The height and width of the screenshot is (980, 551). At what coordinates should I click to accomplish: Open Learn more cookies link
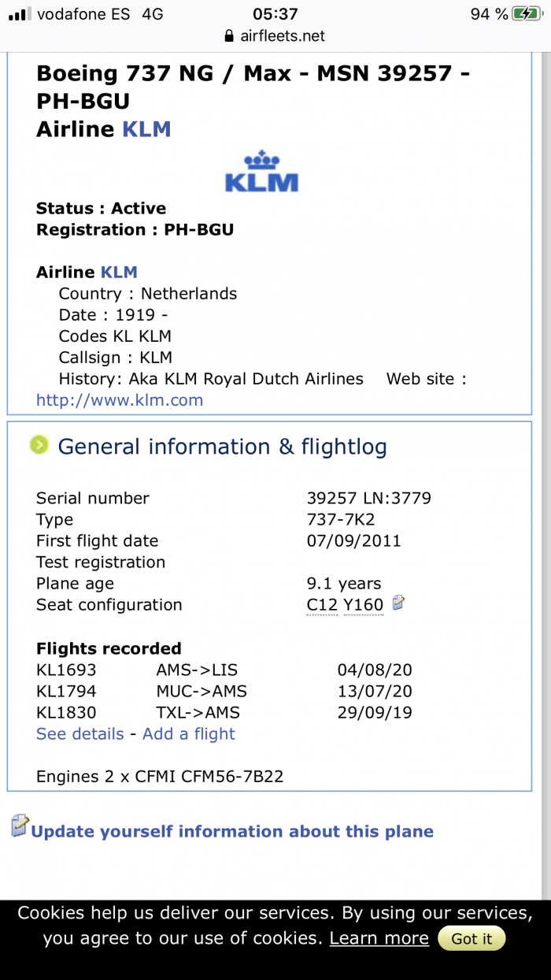coord(379,938)
